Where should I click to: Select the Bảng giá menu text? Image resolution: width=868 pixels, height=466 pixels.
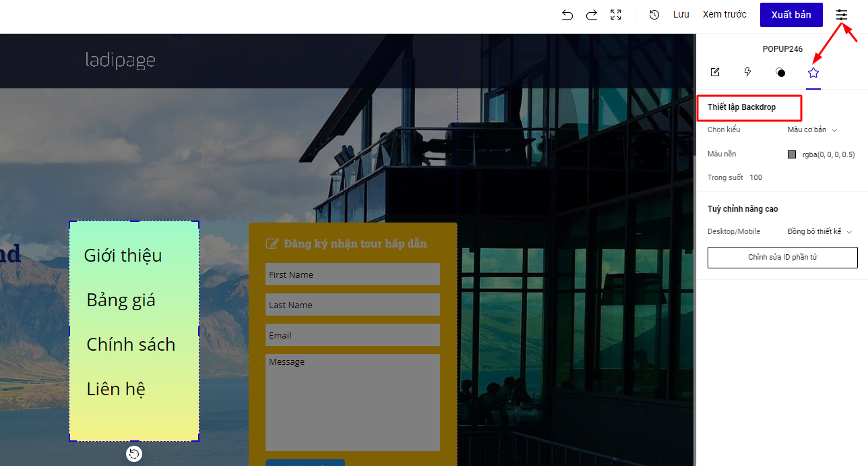[x=121, y=300]
